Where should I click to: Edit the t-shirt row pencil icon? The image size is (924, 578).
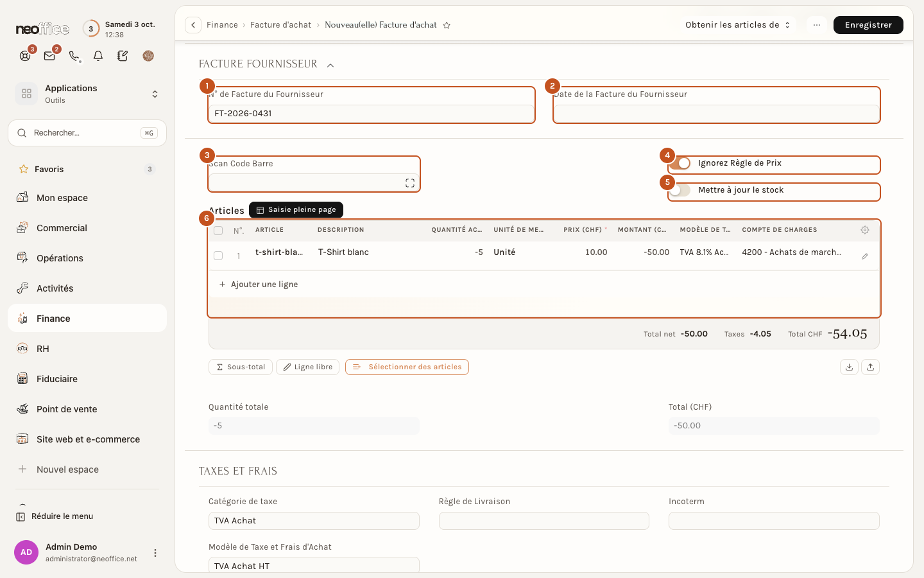point(865,256)
